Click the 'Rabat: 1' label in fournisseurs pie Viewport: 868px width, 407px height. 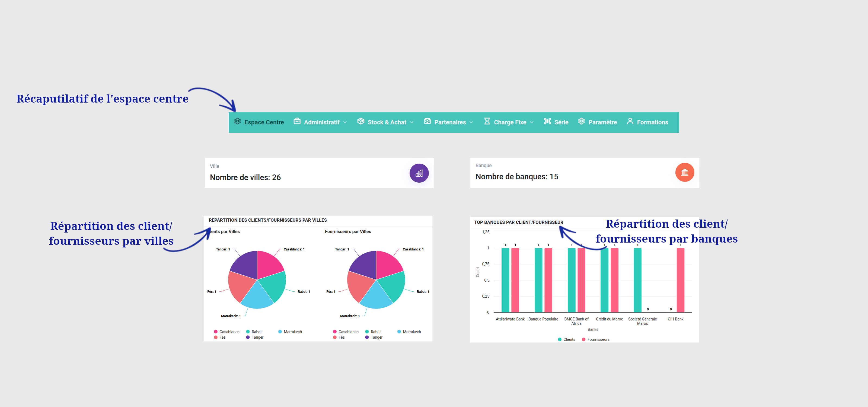click(423, 291)
